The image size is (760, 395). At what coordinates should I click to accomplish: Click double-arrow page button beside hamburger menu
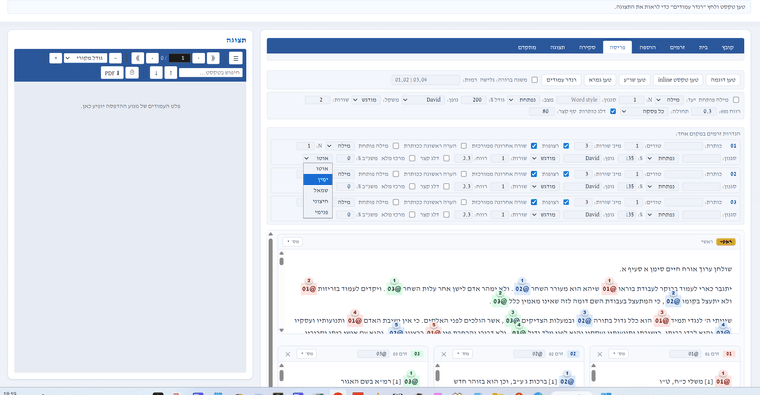pos(213,58)
